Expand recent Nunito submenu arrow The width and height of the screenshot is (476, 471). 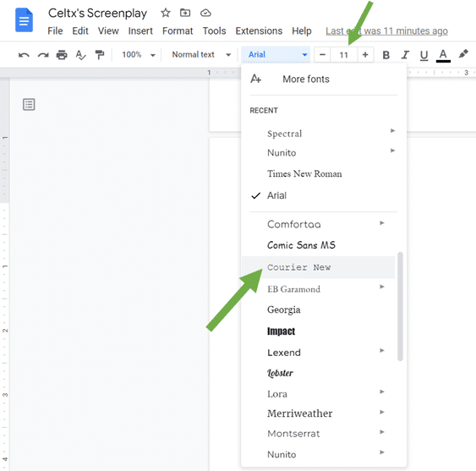tap(392, 151)
